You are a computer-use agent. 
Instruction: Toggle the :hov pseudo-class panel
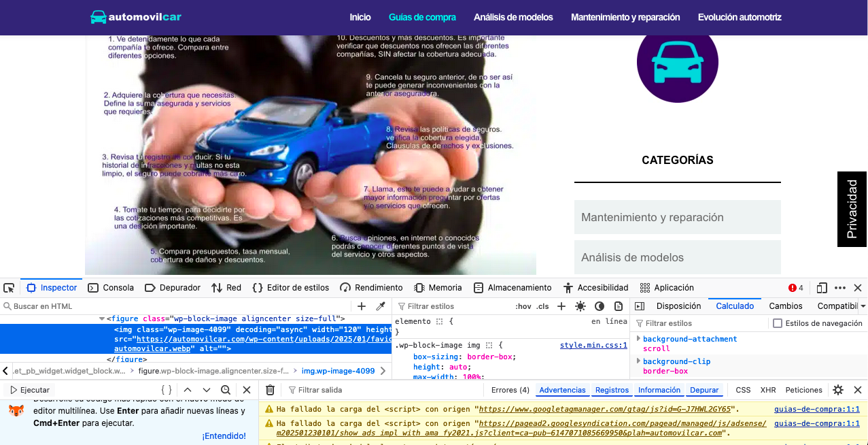(x=523, y=306)
